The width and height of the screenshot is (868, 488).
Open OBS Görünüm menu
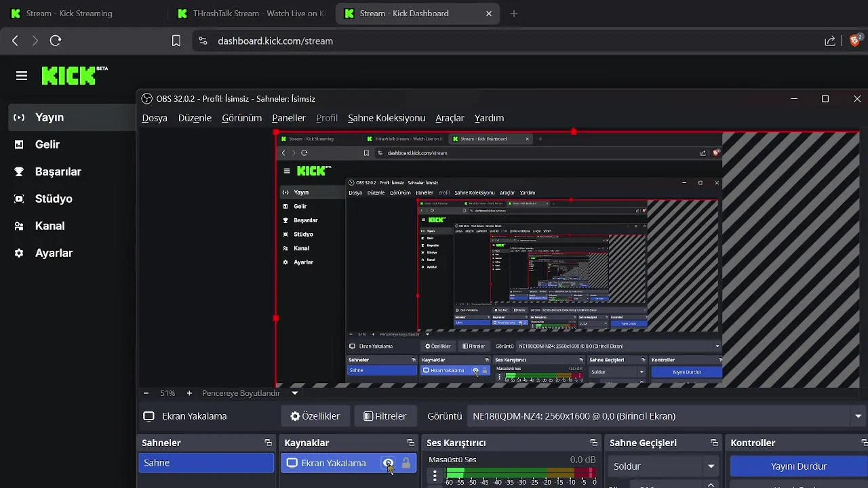pos(241,118)
